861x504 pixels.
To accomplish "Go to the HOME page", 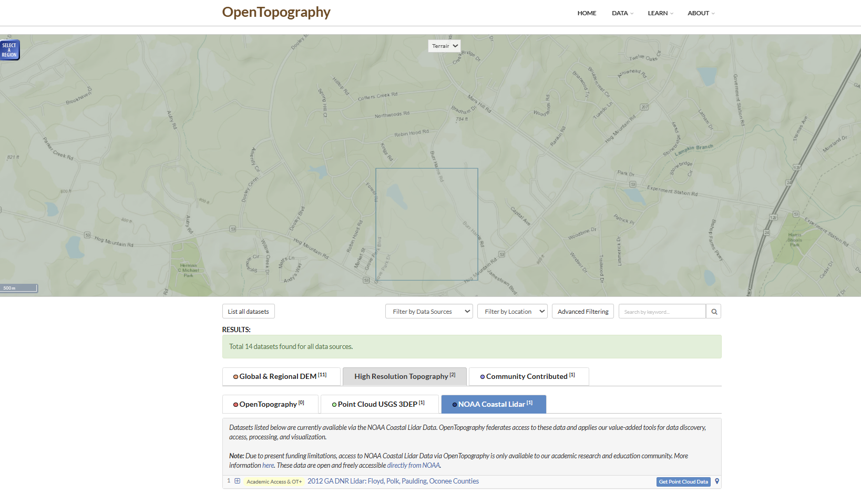I will coord(587,13).
